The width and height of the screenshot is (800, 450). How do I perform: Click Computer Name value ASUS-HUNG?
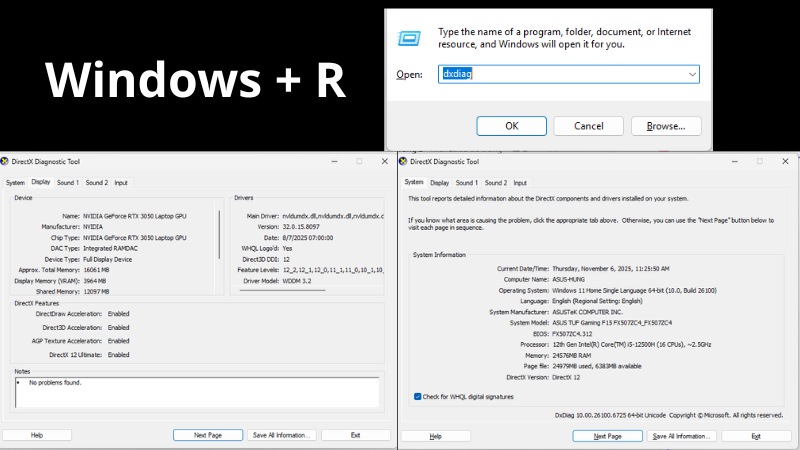(x=568, y=280)
